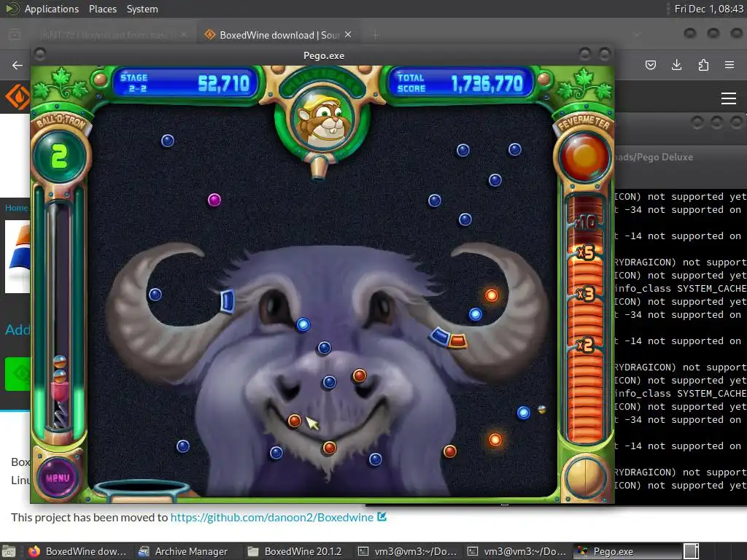747x560 pixels.
Task: Open the System menu in top panel
Action: point(142,9)
